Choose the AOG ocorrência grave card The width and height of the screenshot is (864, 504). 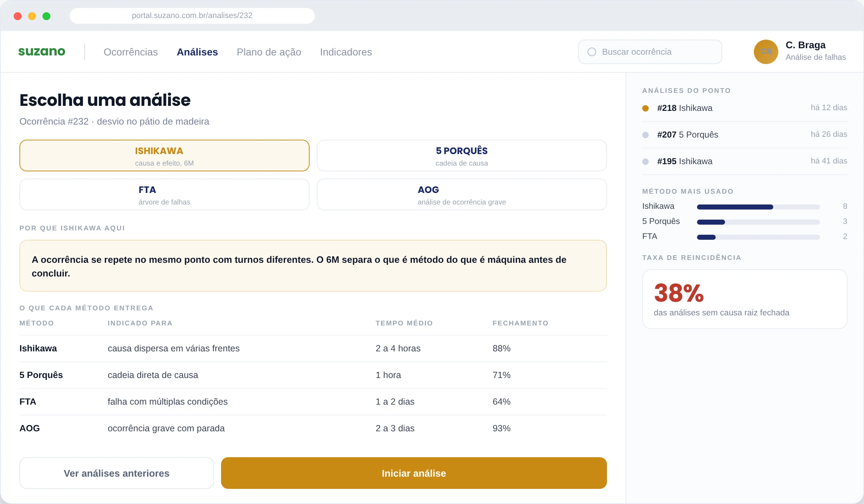click(462, 194)
